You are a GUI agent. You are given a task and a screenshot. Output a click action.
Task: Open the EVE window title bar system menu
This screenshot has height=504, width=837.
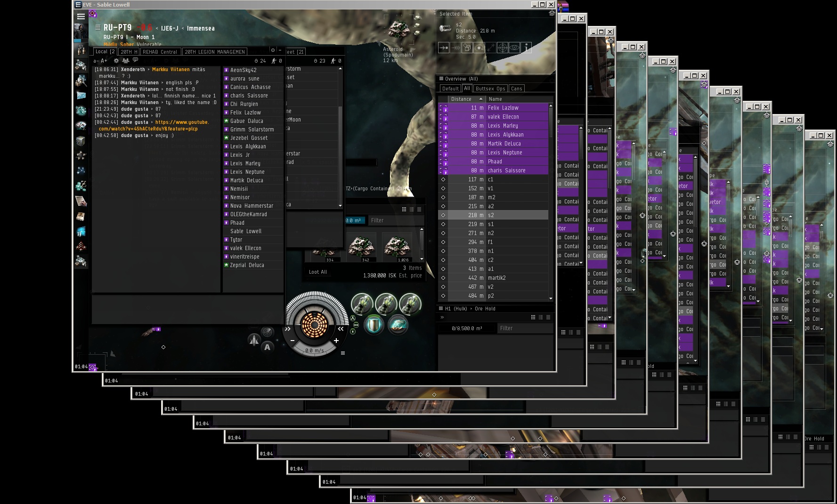pyautogui.click(x=78, y=5)
